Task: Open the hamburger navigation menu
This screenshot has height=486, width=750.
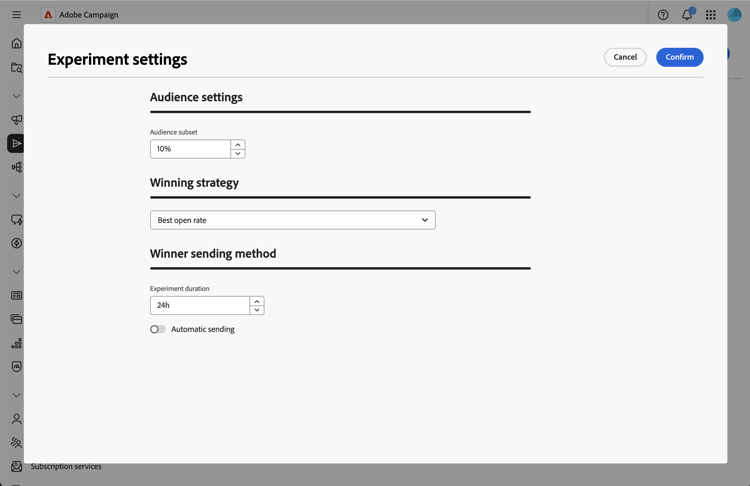Action: (x=16, y=14)
